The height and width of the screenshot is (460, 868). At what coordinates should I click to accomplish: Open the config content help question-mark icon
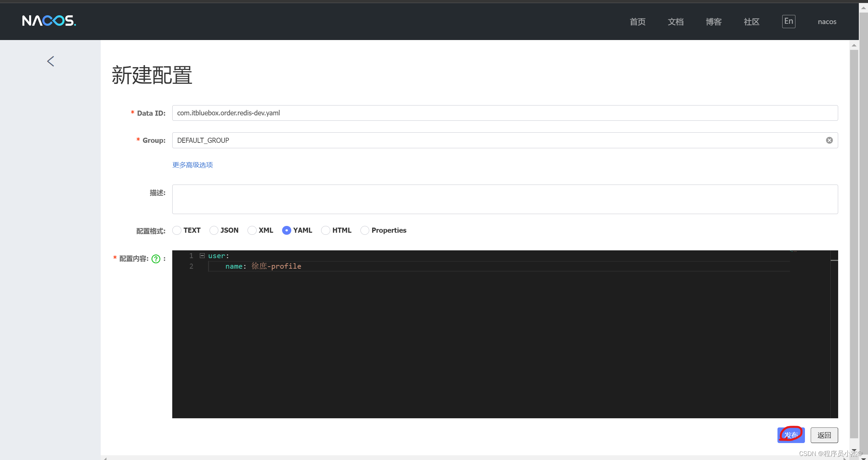coord(156,259)
